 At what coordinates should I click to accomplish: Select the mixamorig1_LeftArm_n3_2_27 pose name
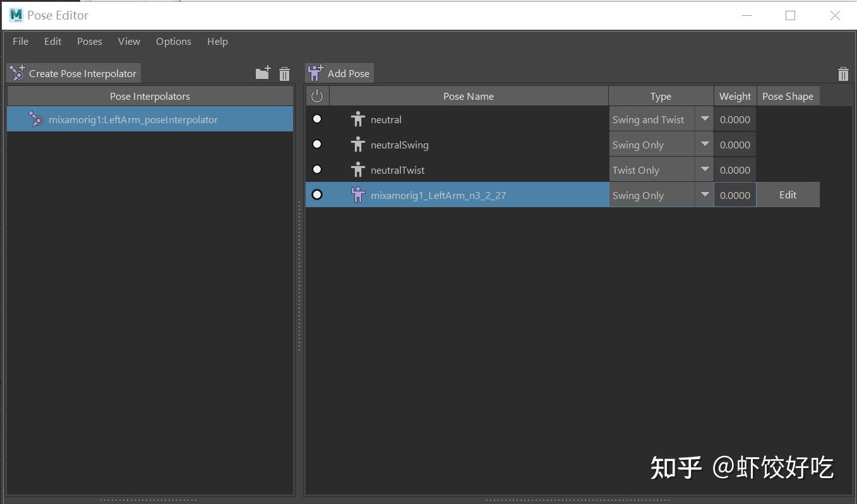click(x=438, y=195)
